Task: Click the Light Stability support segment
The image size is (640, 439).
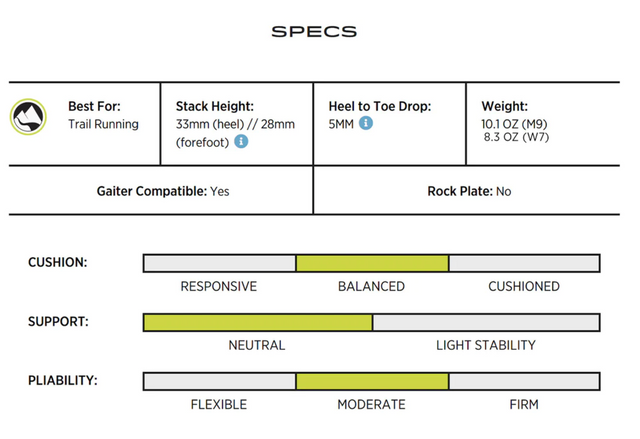Action: coord(486,322)
